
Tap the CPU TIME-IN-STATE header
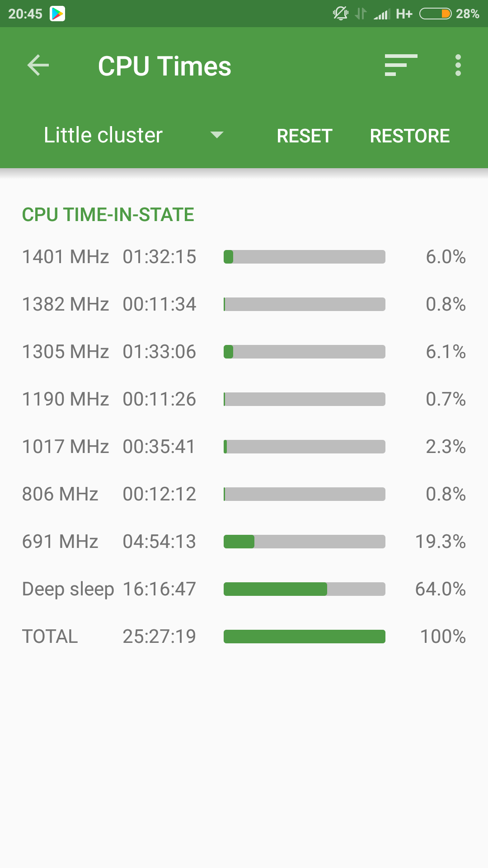[x=108, y=215]
